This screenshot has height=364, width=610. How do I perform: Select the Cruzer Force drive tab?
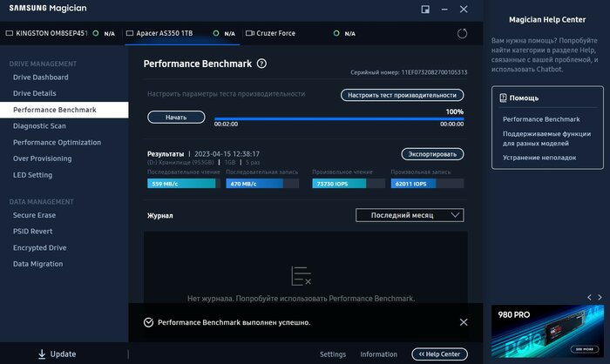point(302,33)
